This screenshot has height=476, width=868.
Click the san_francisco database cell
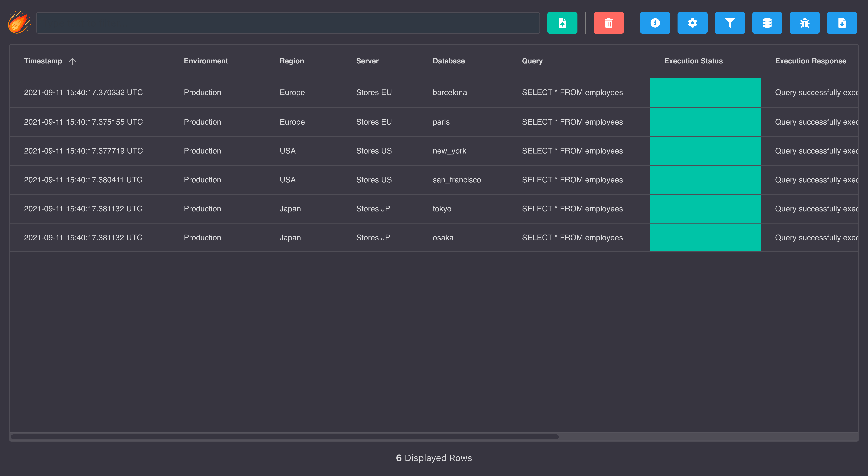pyautogui.click(x=457, y=180)
